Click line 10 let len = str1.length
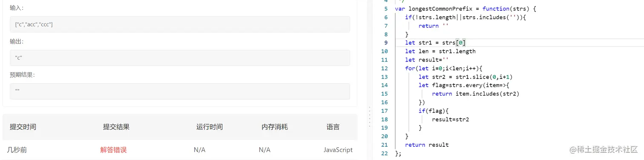 tap(440, 51)
